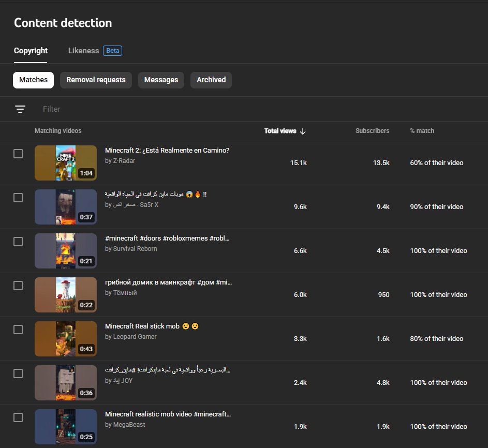This screenshot has height=448, width=488.
Task: Click the '950' subscribers value
Action: click(383, 295)
